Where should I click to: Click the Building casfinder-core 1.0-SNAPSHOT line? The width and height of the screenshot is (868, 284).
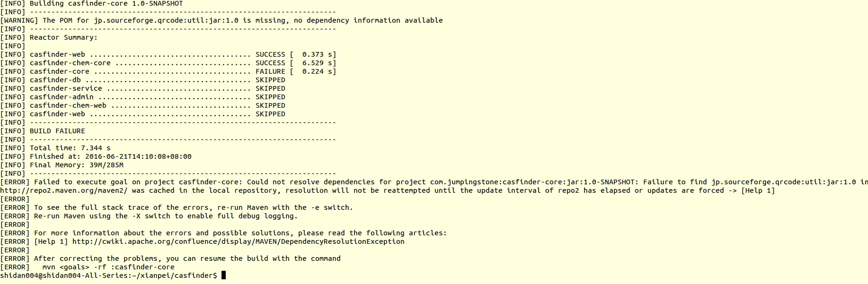tap(106, 3)
